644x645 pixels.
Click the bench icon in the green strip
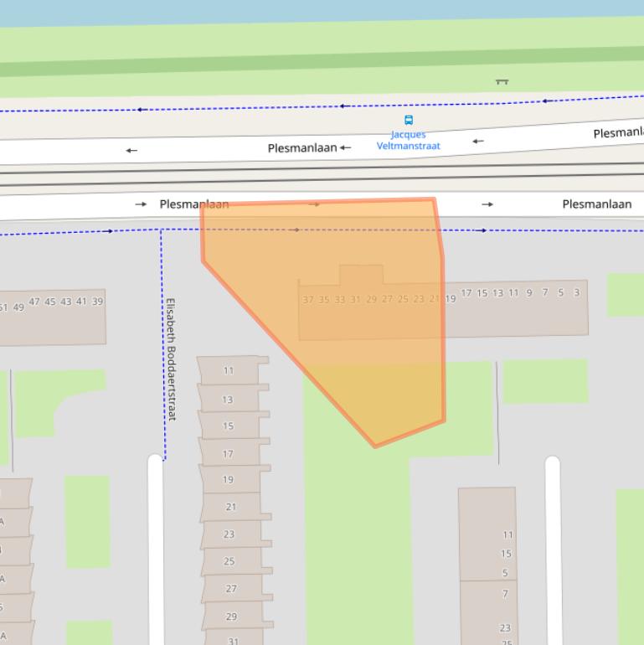click(502, 81)
